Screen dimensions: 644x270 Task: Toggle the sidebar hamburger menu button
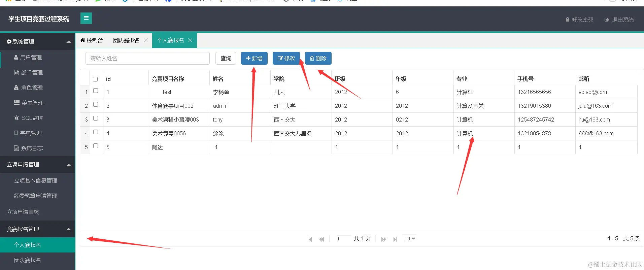[86, 18]
